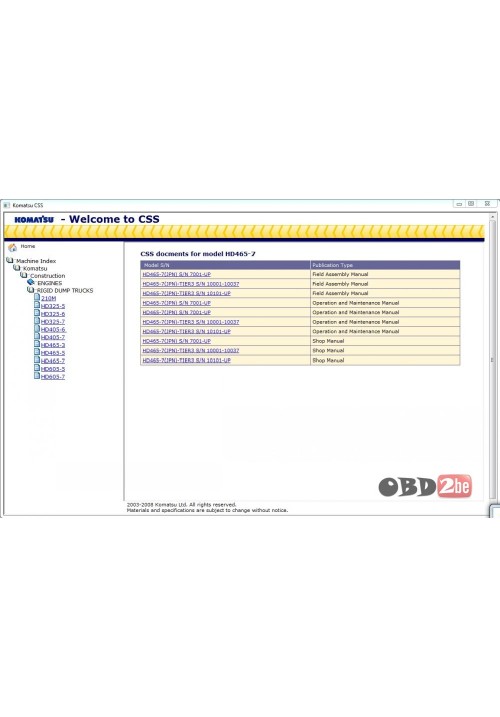This screenshot has width=500, height=717.
Task: Click the vertical scrollbar of the window
Action: (492, 357)
